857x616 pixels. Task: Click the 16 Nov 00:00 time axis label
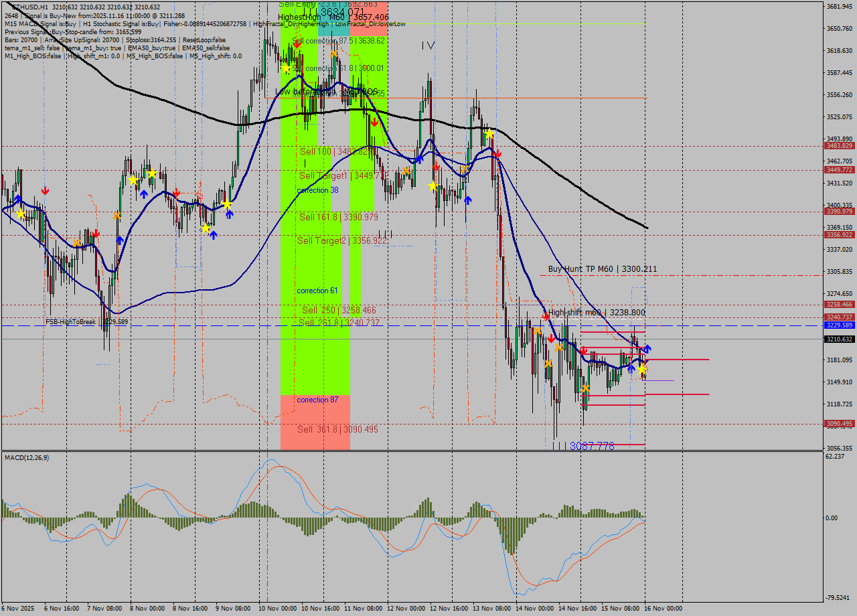pyautogui.click(x=662, y=609)
